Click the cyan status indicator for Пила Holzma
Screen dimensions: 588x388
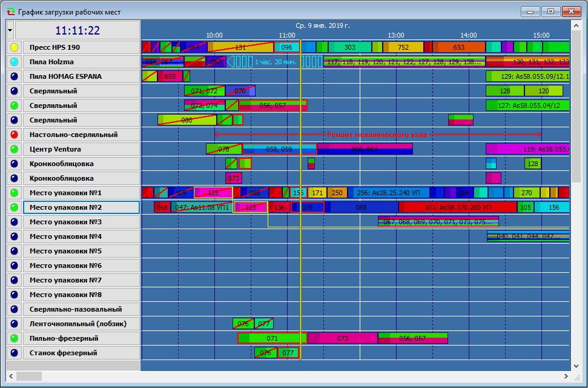(x=15, y=62)
